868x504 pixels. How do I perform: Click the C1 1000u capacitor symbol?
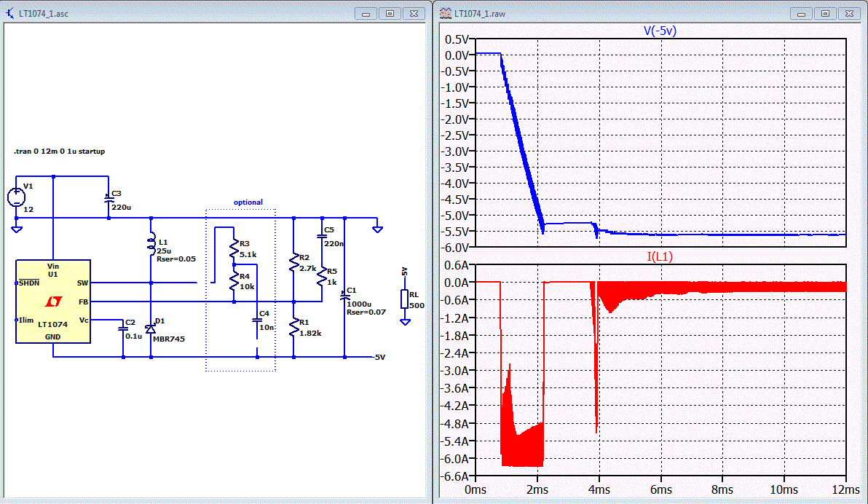(344, 297)
